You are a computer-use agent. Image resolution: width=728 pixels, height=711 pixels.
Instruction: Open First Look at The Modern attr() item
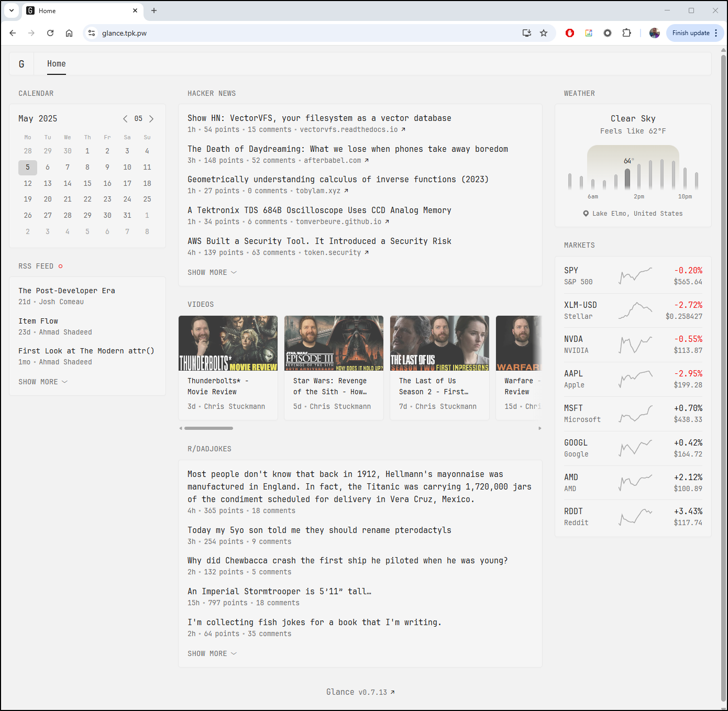coord(86,351)
